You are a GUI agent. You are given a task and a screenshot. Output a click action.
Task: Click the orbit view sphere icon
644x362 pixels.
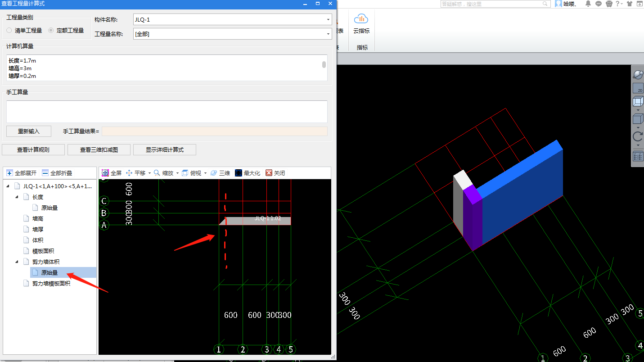point(638,75)
